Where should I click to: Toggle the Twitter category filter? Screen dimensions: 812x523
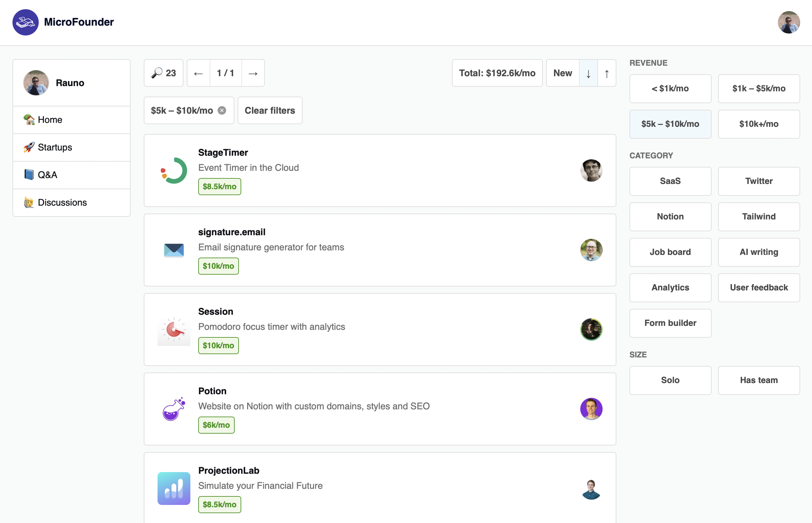coord(759,181)
